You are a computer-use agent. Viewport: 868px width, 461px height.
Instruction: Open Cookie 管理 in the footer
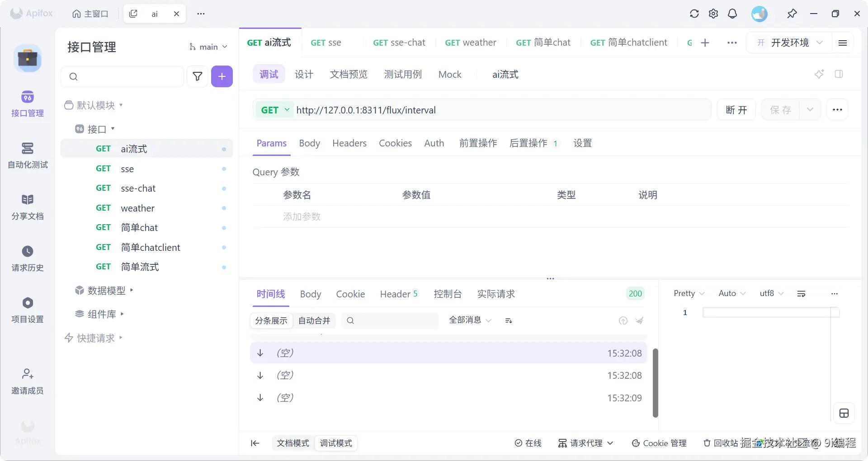(x=659, y=443)
